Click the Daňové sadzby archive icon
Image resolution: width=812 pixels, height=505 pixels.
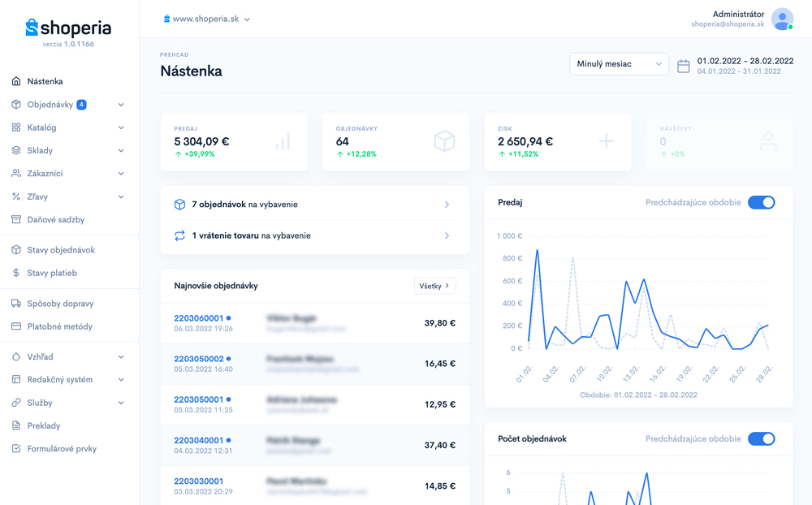pyautogui.click(x=16, y=219)
